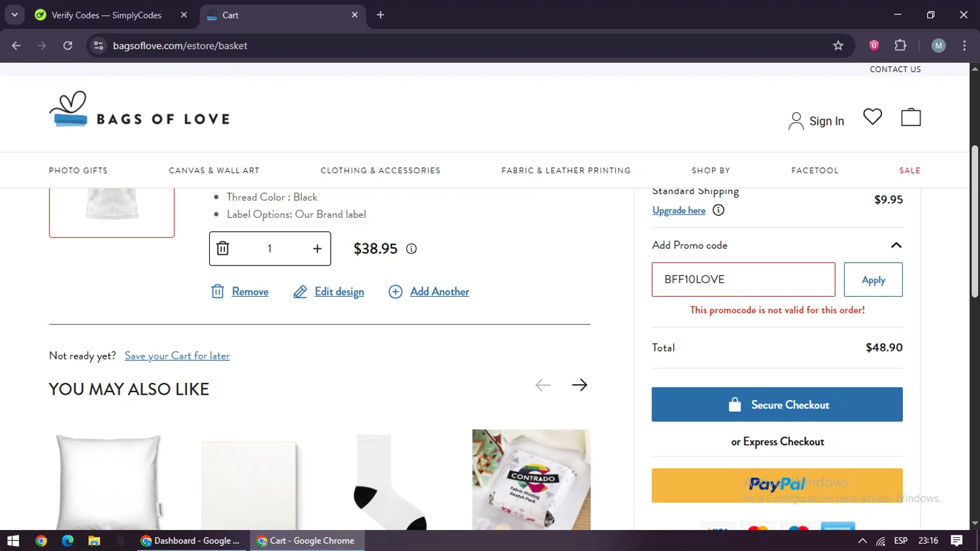Click the ESP language indicator
980x551 pixels.
click(900, 541)
